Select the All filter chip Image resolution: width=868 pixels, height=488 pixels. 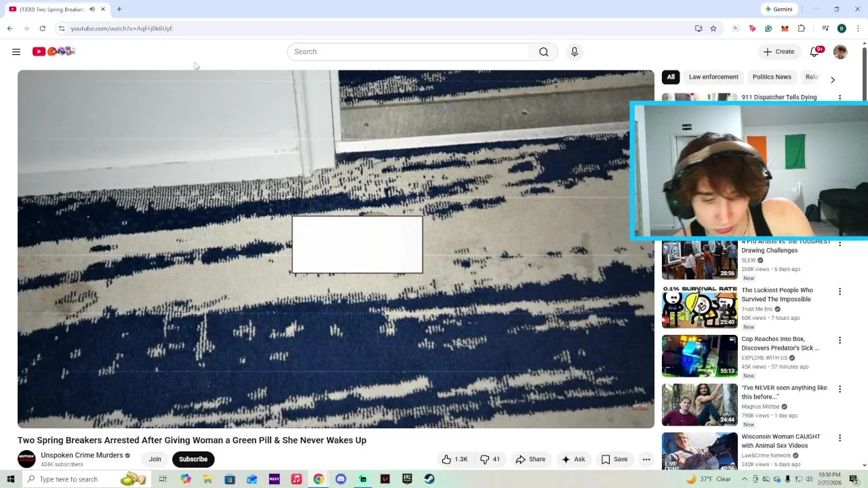[671, 77]
